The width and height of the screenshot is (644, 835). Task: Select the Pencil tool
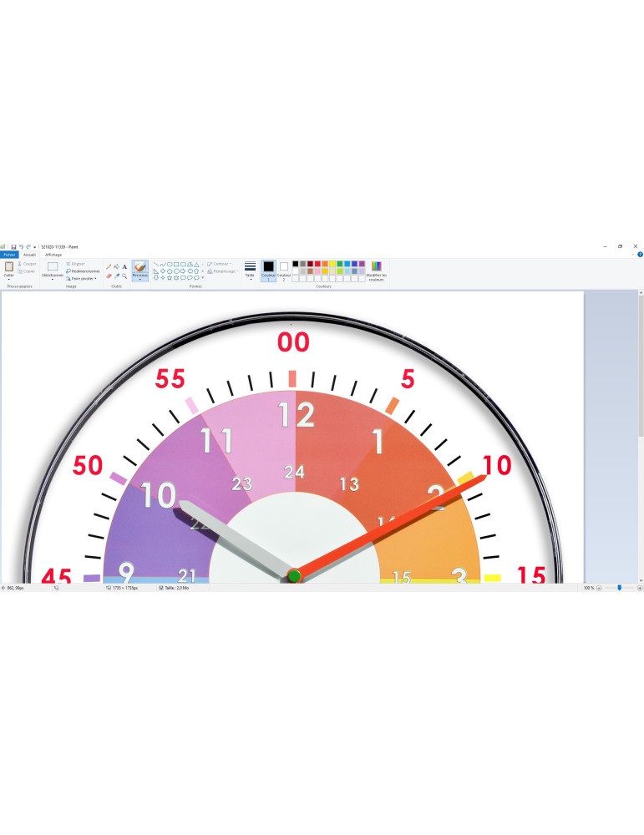click(108, 266)
